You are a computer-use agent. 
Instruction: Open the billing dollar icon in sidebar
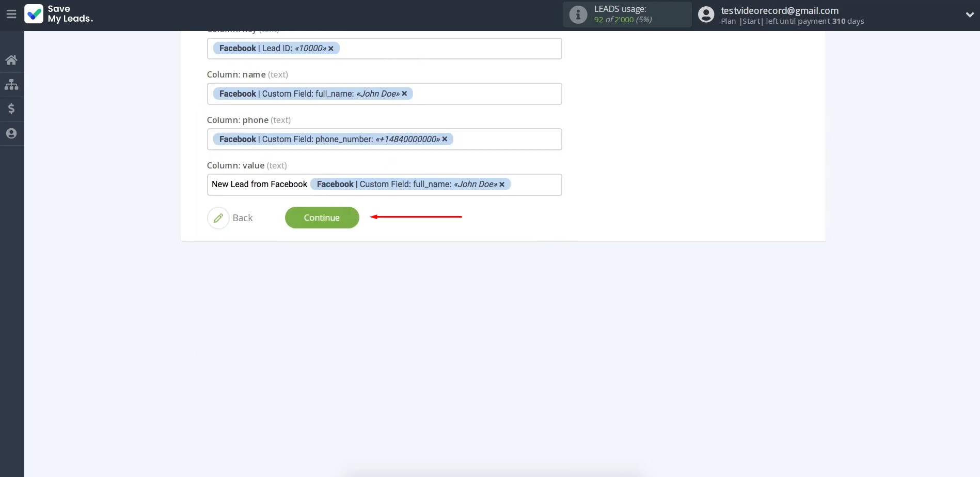click(11, 109)
